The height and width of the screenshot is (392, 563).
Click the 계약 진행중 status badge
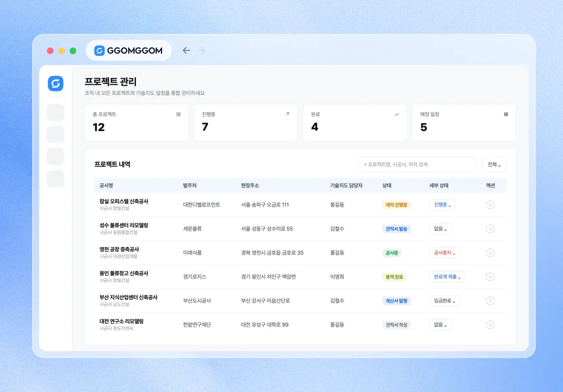(x=396, y=205)
